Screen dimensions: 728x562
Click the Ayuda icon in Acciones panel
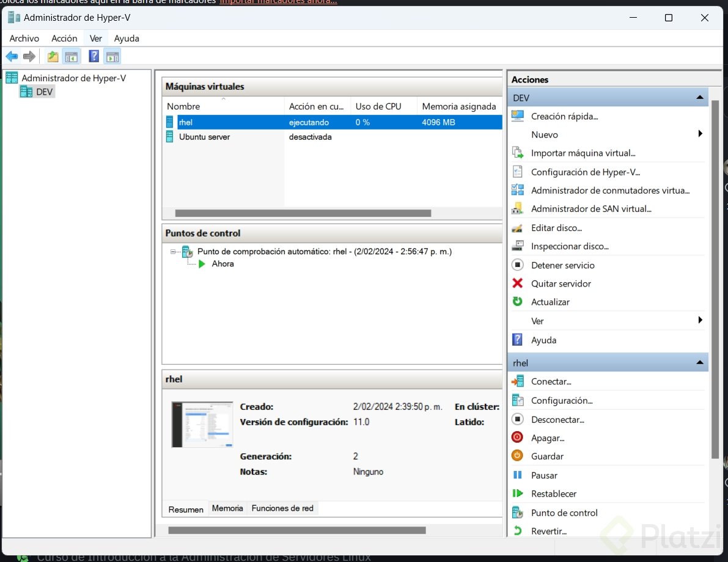517,340
